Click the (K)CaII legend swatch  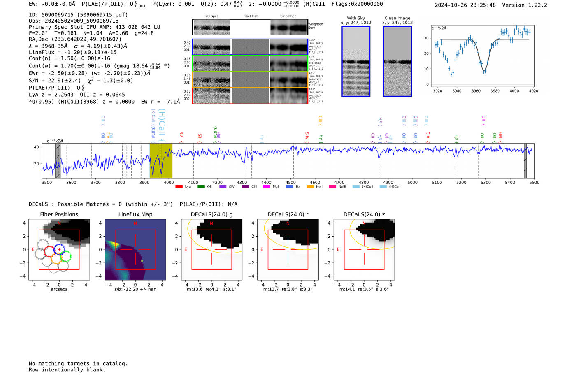coord(356,186)
